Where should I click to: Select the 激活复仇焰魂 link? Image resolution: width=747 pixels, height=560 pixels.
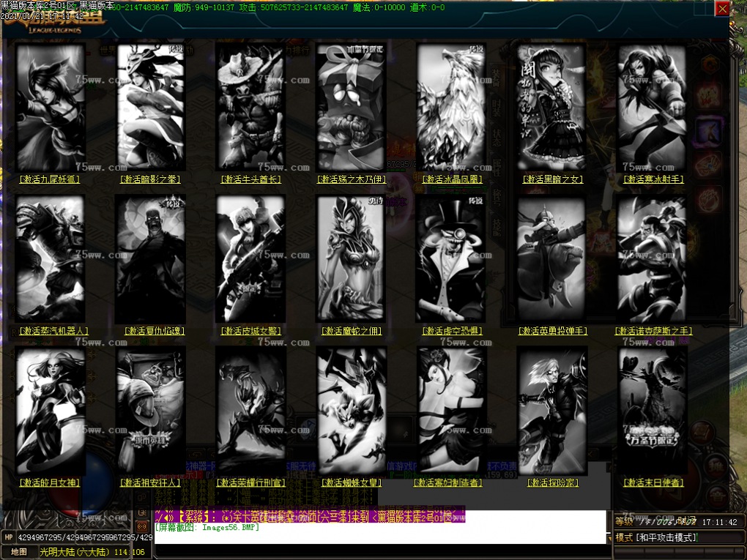click(x=155, y=330)
